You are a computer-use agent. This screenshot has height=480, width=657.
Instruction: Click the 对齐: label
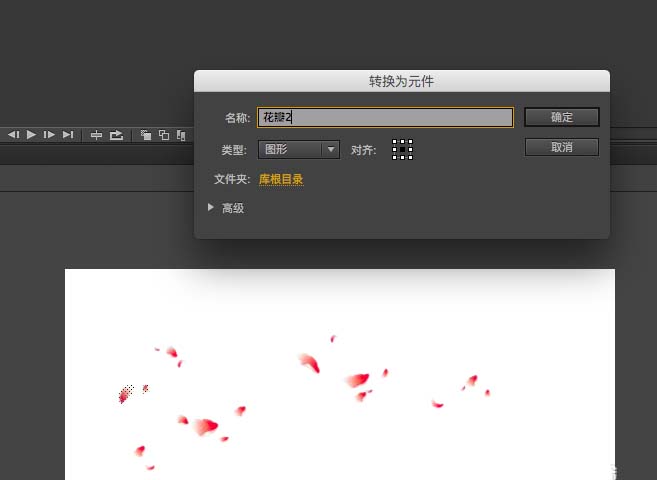tap(364, 150)
